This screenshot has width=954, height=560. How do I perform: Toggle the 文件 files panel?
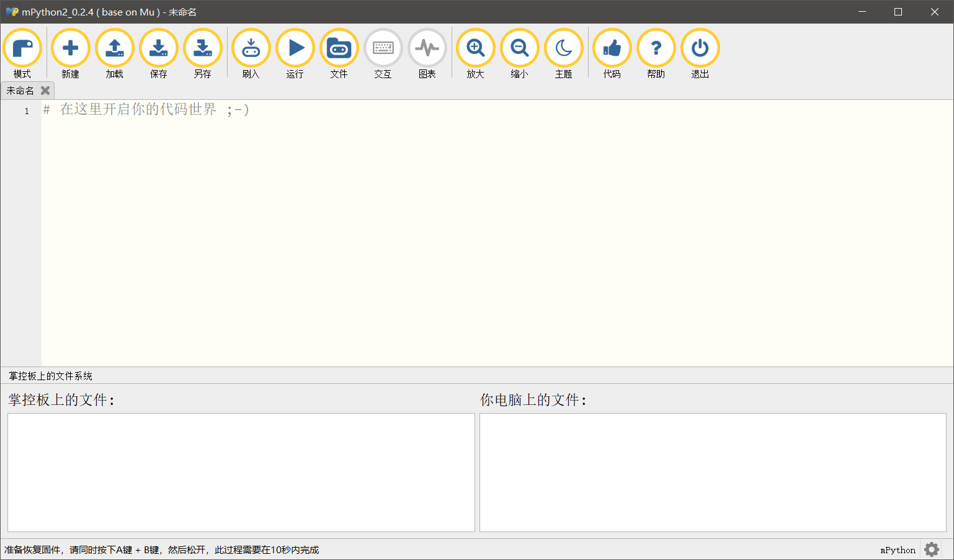pos(339,54)
